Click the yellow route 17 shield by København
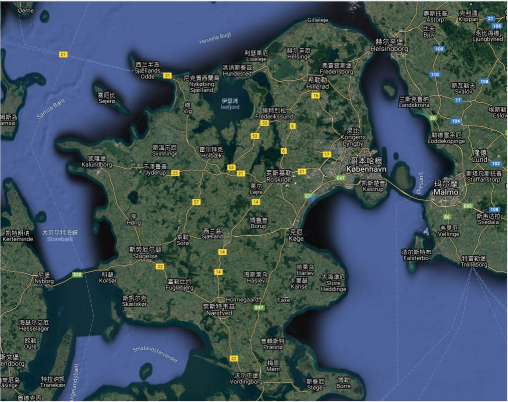 tap(327, 154)
